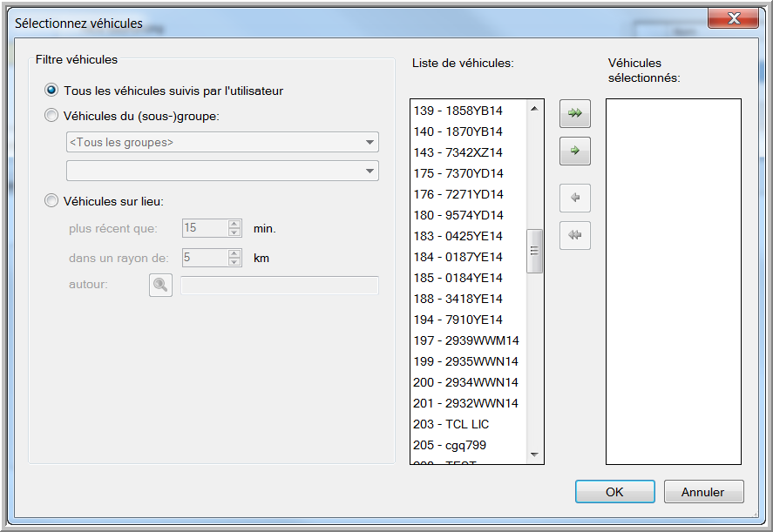
Task: Select 'Tous les véhicules suivis par l'utilisateur' option
Action: 52,91
